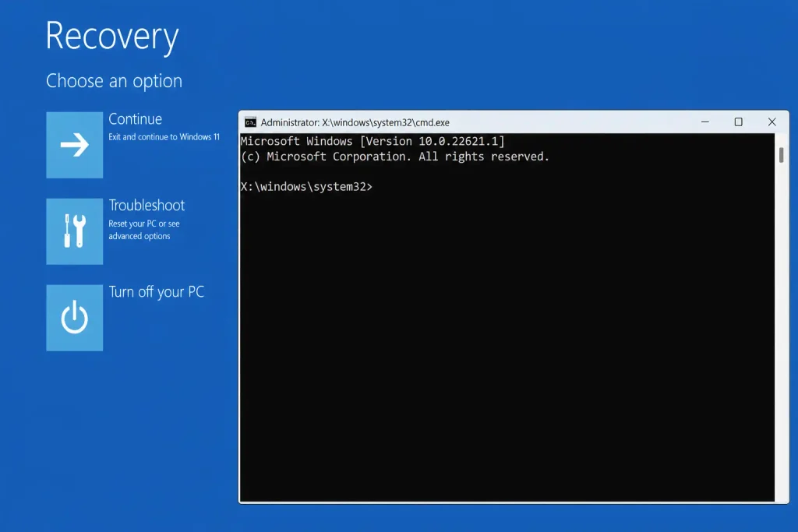Click the Administrator cmd.exe window title text
Image resolution: width=798 pixels, height=532 pixels.
(x=355, y=122)
